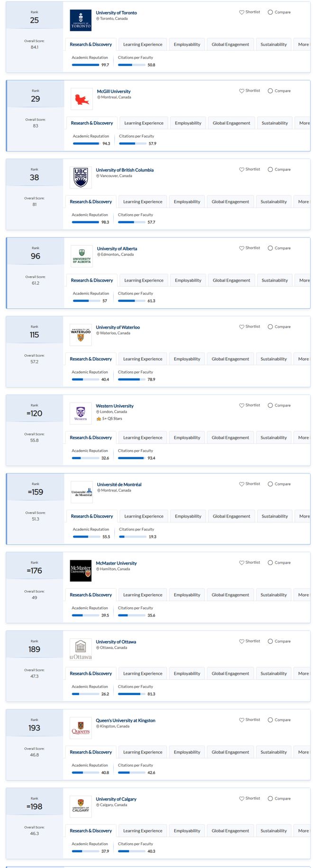Click McMaster University black logo thumbnail

tap(81, 571)
